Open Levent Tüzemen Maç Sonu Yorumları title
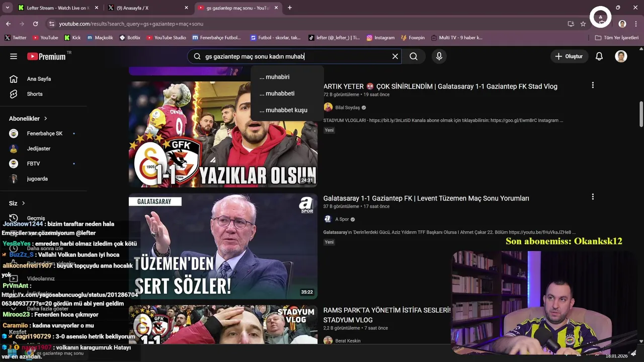644x362 pixels. tap(426, 199)
